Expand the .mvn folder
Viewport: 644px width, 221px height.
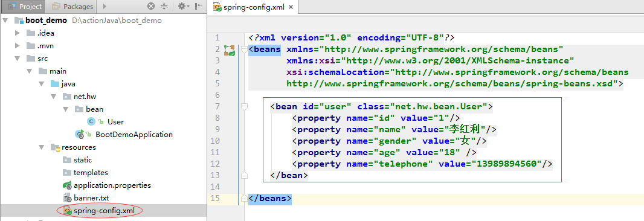pyautogui.click(x=18, y=46)
